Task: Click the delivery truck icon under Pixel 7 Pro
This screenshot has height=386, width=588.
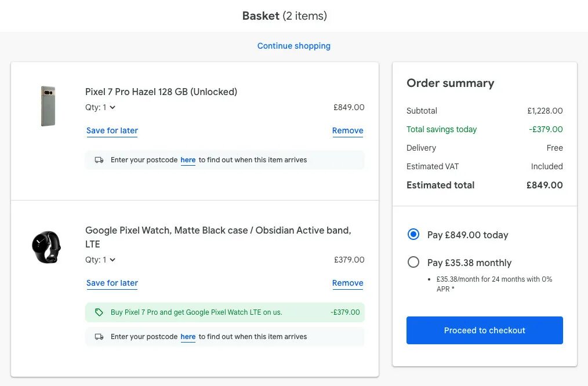Action: pyautogui.click(x=99, y=160)
